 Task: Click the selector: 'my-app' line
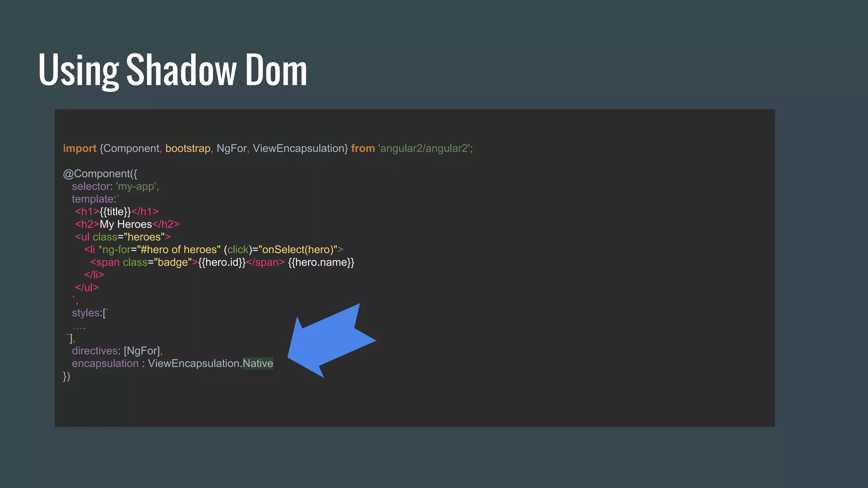[115, 186]
